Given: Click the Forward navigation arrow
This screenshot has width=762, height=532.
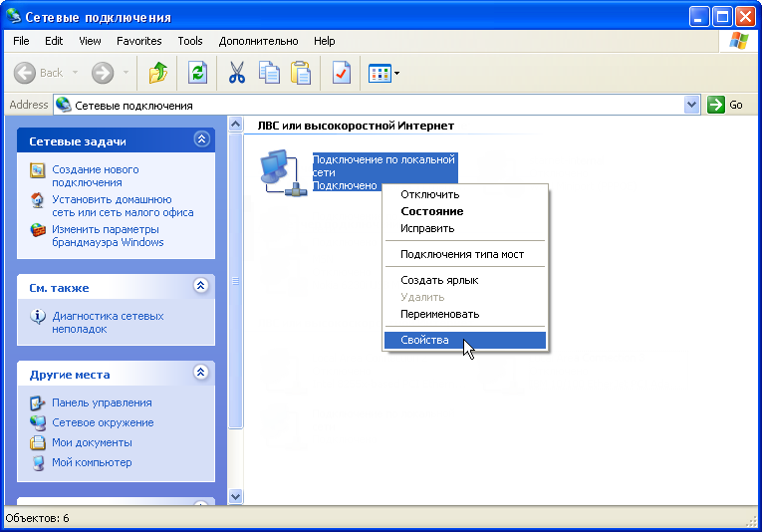Looking at the screenshot, I should [103, 73].
